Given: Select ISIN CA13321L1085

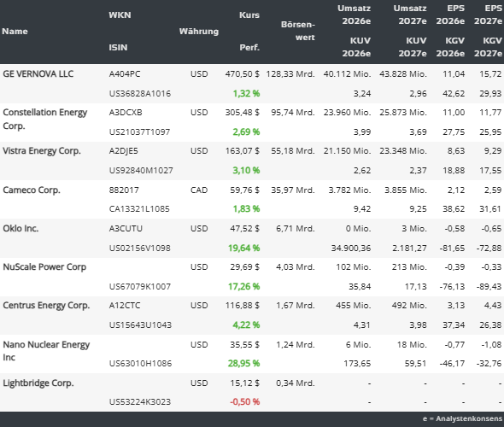Looking at the screenshot, I should tap(139, 209).
